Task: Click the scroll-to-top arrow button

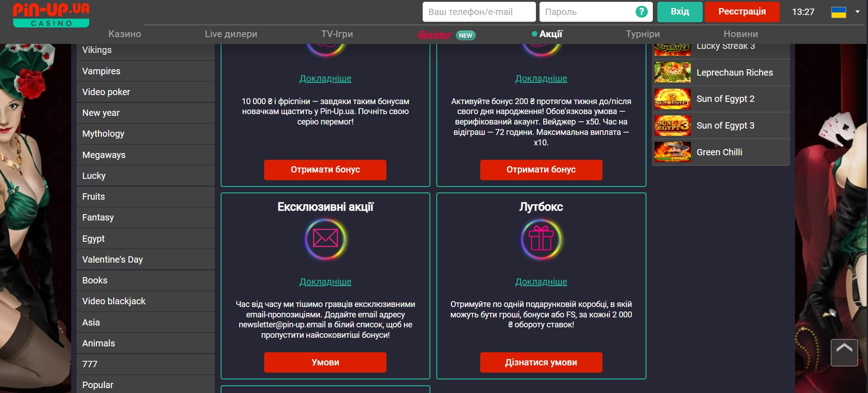Action: [x=844, y=352]
